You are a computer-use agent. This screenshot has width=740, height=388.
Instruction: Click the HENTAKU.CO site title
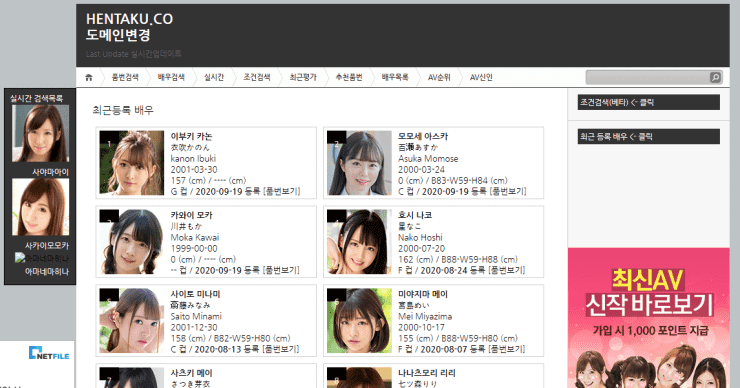[129, 19]
